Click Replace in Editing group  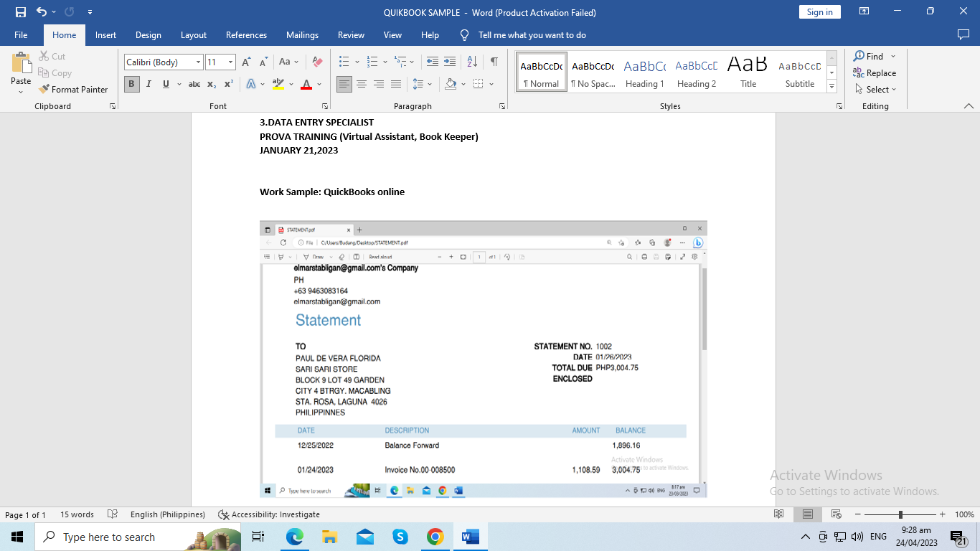tap(875, 73)
